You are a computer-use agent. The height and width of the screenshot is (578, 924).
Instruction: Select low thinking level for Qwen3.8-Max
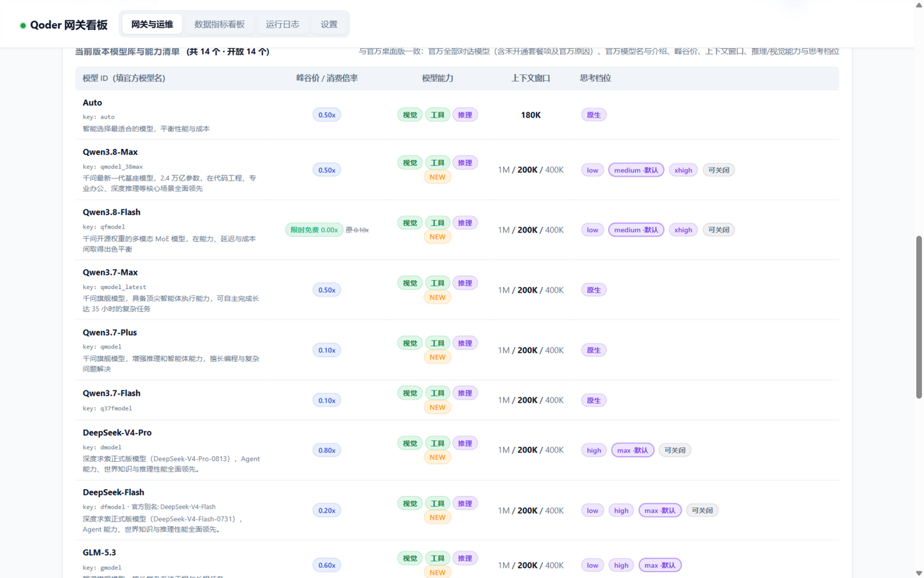point(592,170)
